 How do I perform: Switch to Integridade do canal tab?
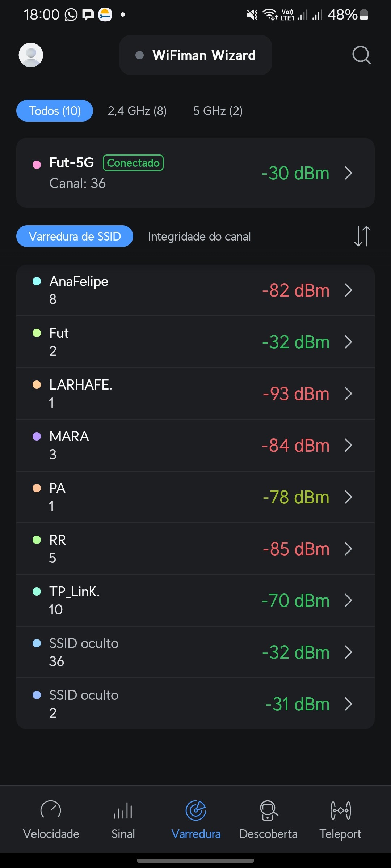pyautogui.click(x=199, y=237)
